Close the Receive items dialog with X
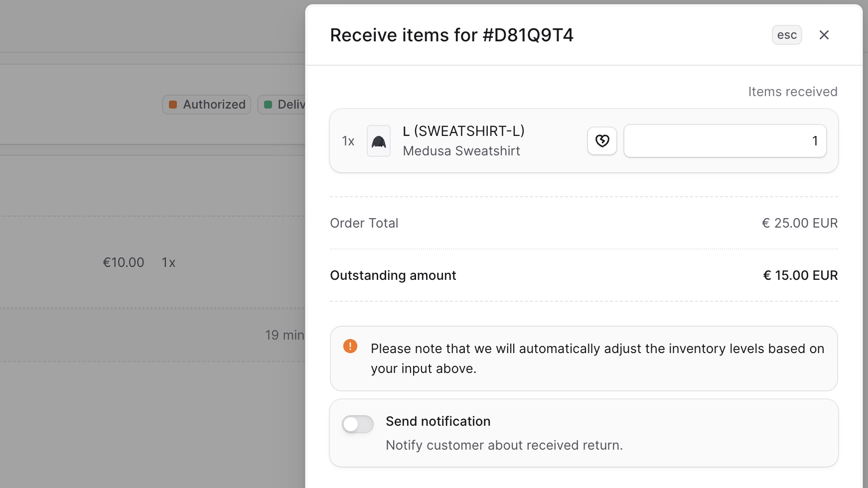Screen dimensions: 868x488 point(824,35)
